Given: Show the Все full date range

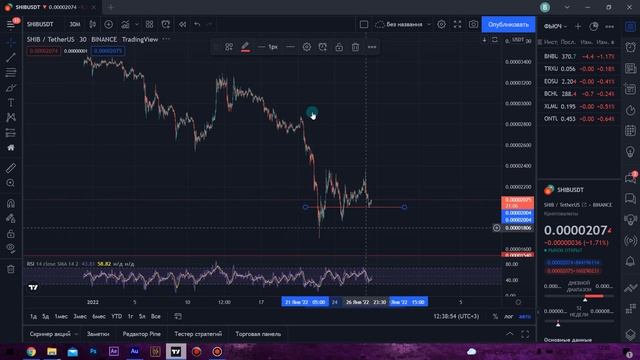Looking at the screenshot, I should pyautogui.click(x=156, y=316).
